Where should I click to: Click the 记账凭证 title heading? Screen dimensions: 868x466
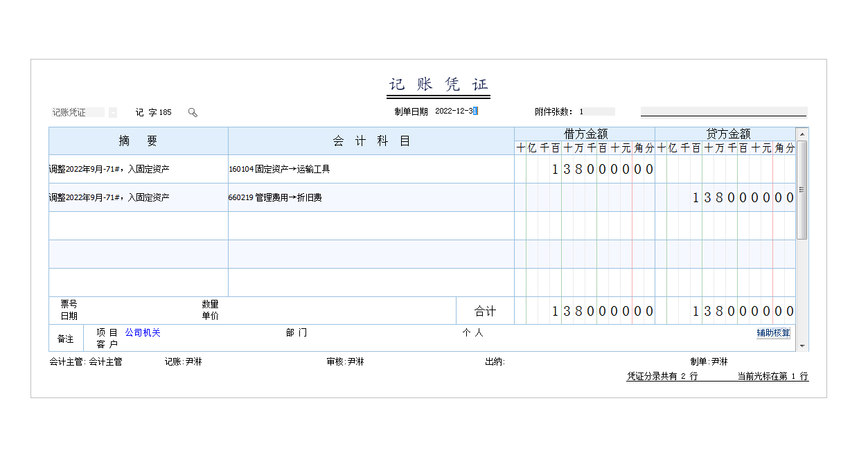coord(439,85)
